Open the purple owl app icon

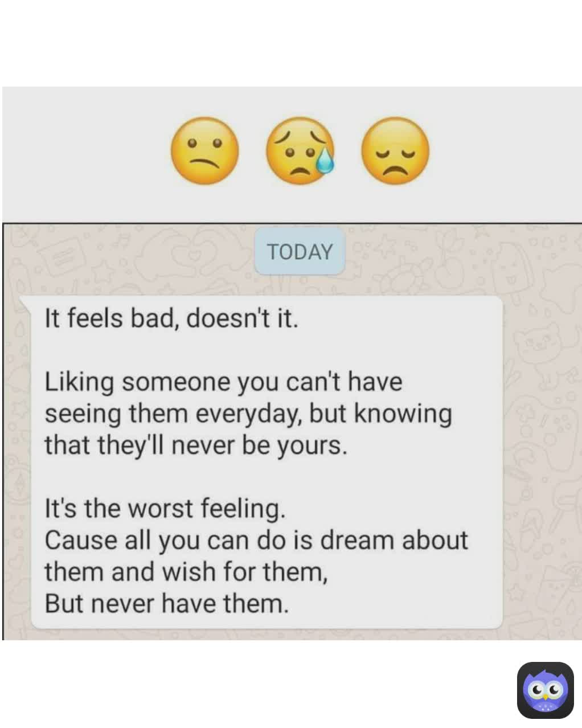click(545, 690)
